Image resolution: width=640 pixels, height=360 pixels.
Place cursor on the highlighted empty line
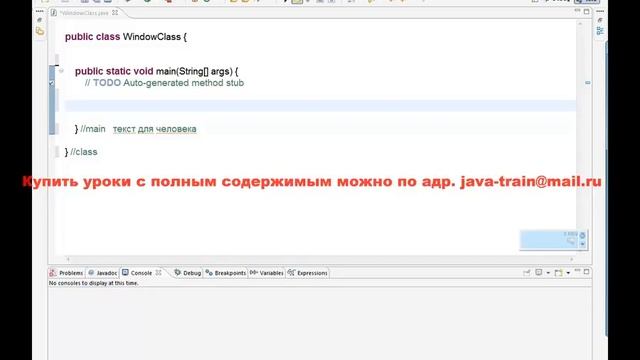click(x=320, y=106)
